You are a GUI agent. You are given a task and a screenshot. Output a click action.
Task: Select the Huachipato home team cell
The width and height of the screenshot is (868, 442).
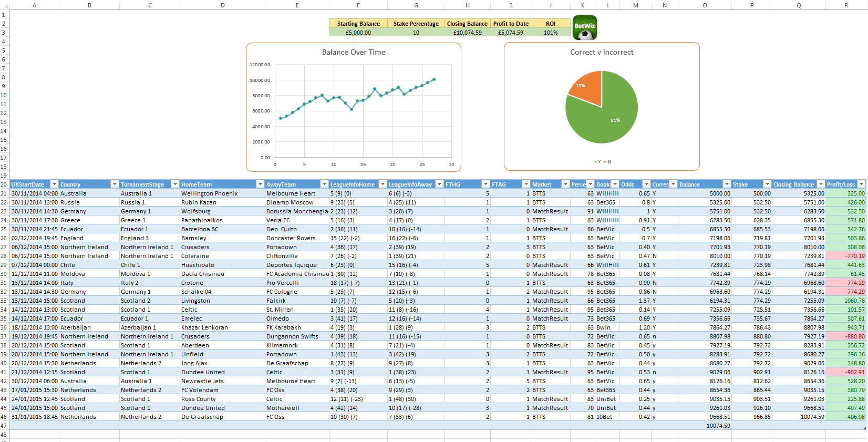(x=222, y=265)
